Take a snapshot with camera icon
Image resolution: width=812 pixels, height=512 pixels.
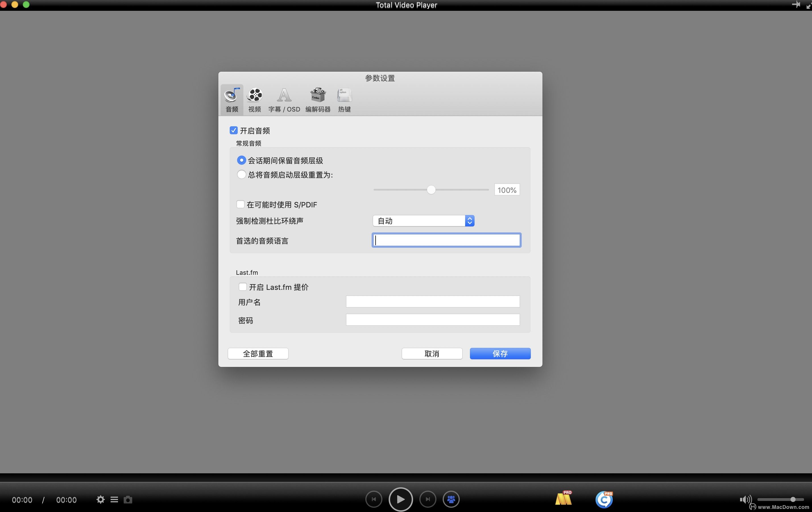tap(128, 499)
